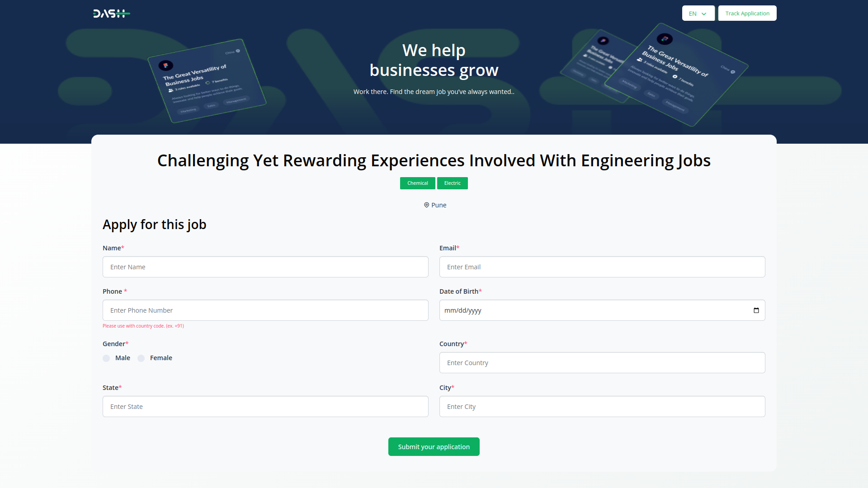This screenshot has height=488, width=868.
Task: Click the Enter Country field
Action: 602,363
